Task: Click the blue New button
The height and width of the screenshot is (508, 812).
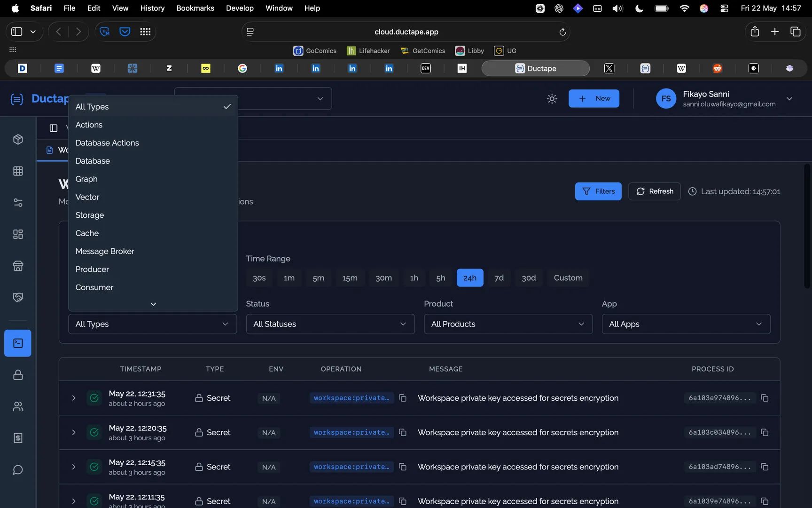Action: pyautogui.click(x=594, y=99)
